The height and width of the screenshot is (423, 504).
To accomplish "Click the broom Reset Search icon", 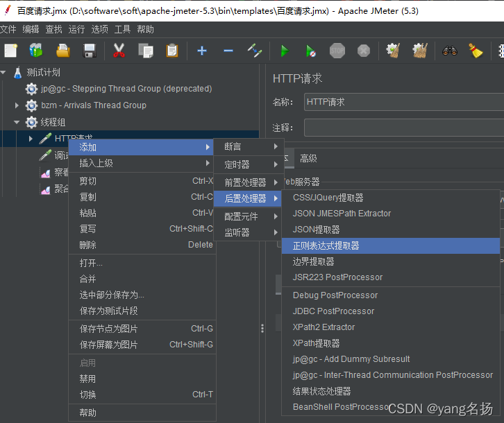I will click(x=476, y=51).
